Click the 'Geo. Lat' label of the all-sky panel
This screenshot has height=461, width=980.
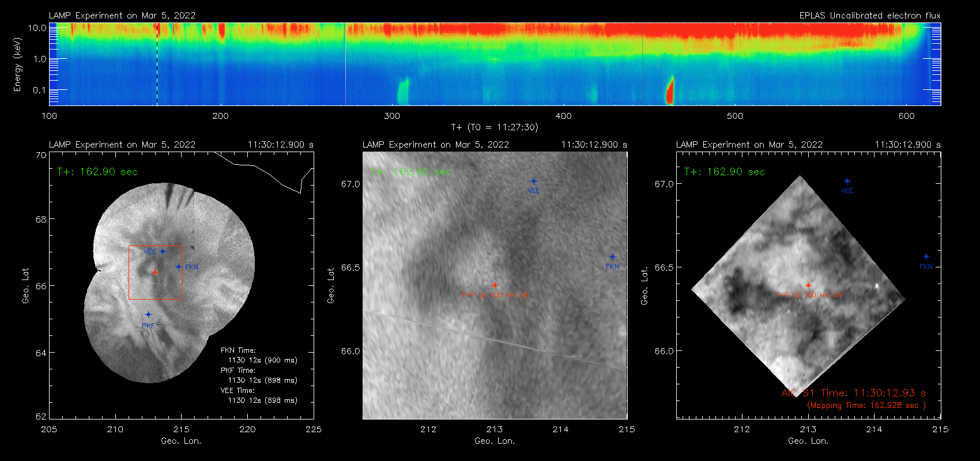pos(25,286)
